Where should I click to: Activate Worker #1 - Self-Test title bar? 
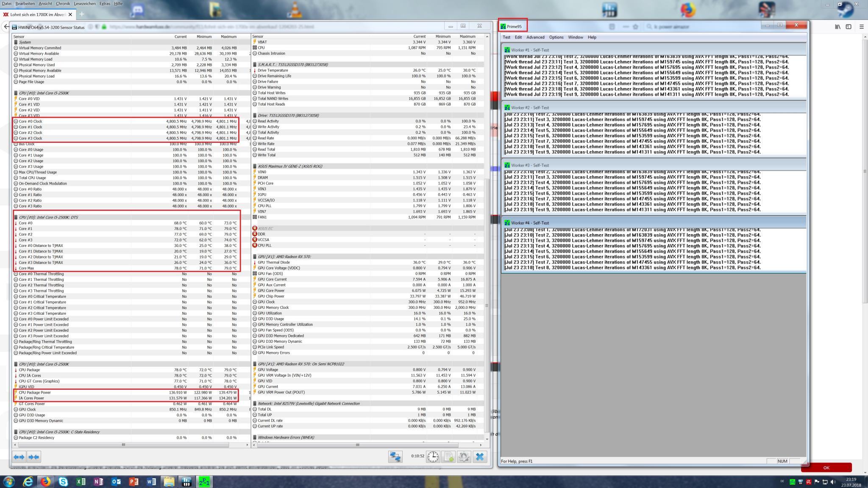click(x=654, y=50)
